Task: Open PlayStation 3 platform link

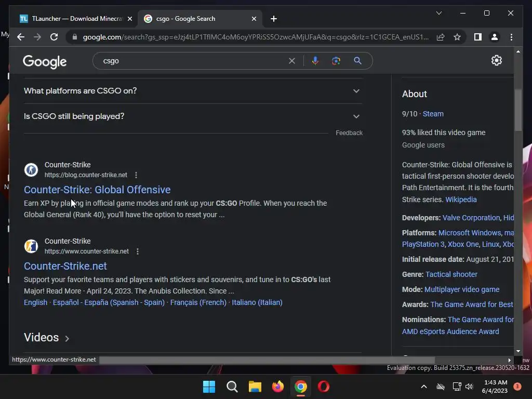Action: 423,244
